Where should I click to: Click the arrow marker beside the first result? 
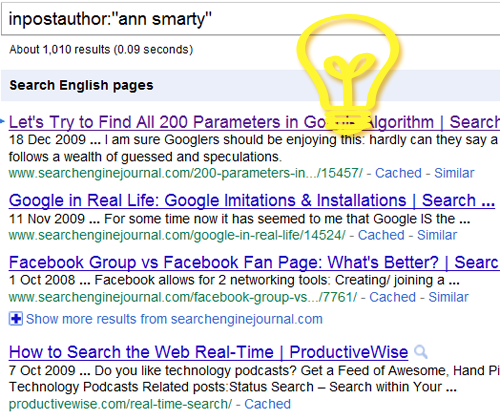click(x=2, y=121)
